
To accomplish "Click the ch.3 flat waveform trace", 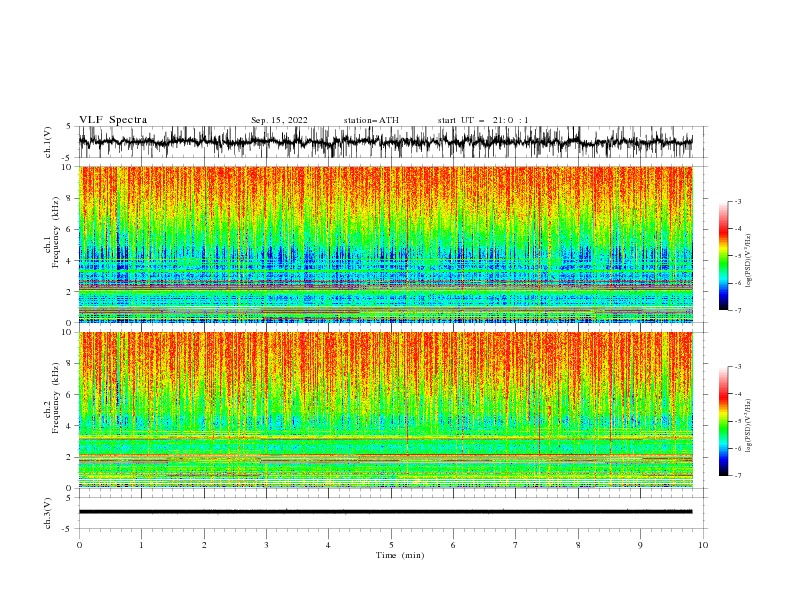I will tap(385, 512).
